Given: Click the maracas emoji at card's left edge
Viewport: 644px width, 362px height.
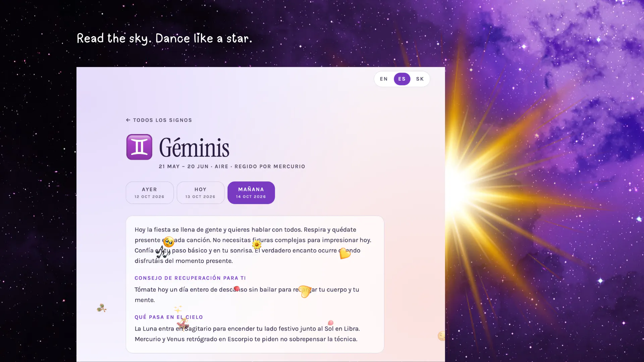Looking at the screenshot, I should point(102,308).
